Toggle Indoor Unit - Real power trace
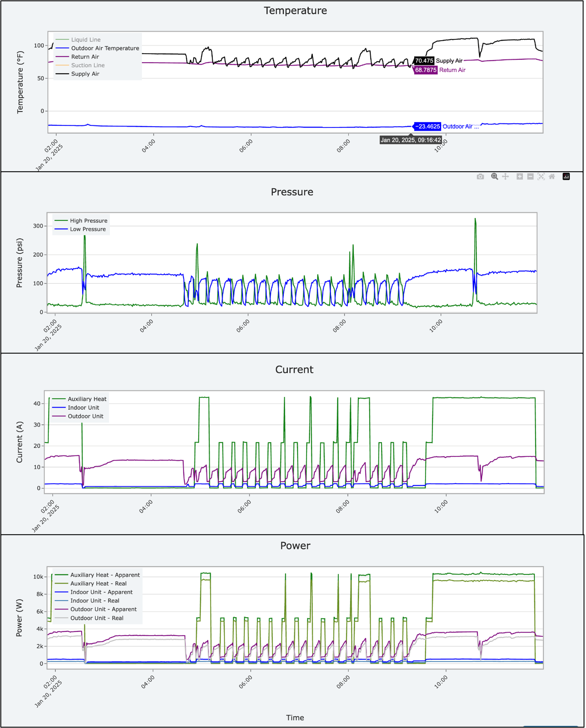This screenshot has height=728, width=586. 94,601
